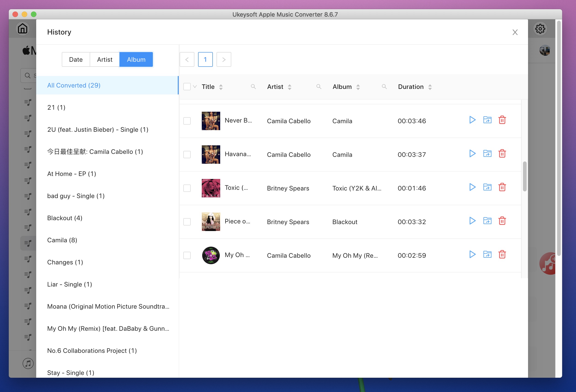Close the History panel

coord(515,32)
